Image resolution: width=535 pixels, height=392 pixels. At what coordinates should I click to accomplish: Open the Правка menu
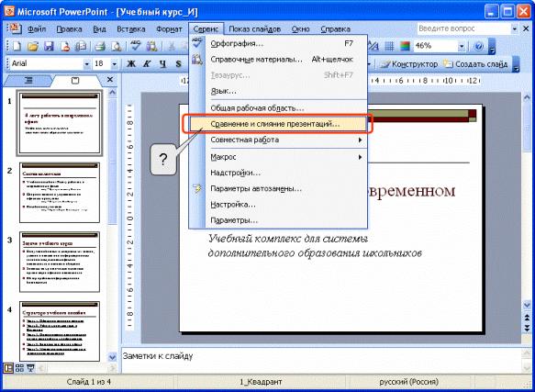tap(69, 29)
